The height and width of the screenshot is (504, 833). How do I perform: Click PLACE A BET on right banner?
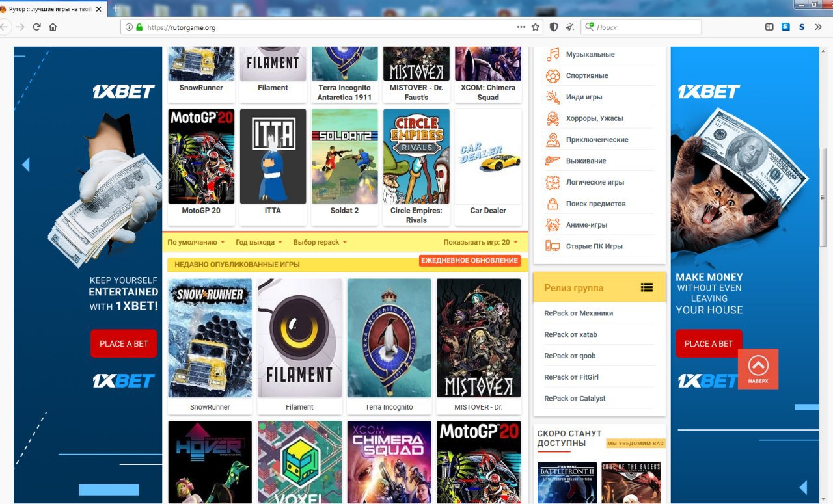coord(709,343)
